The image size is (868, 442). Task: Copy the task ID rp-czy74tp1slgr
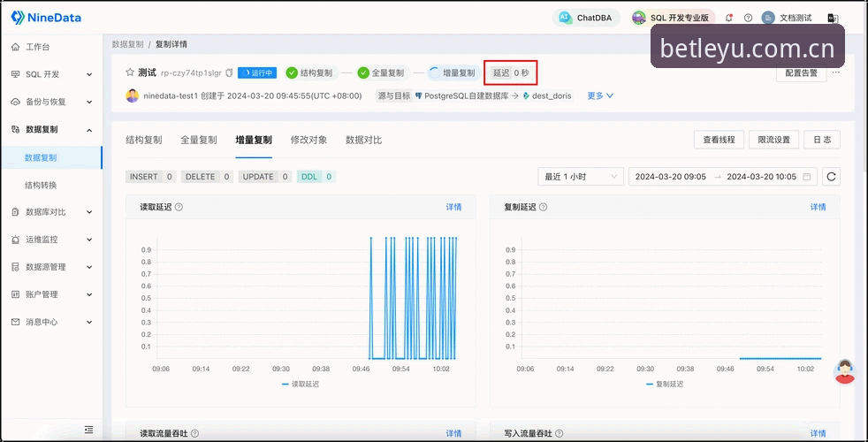(x=229, y=72)
